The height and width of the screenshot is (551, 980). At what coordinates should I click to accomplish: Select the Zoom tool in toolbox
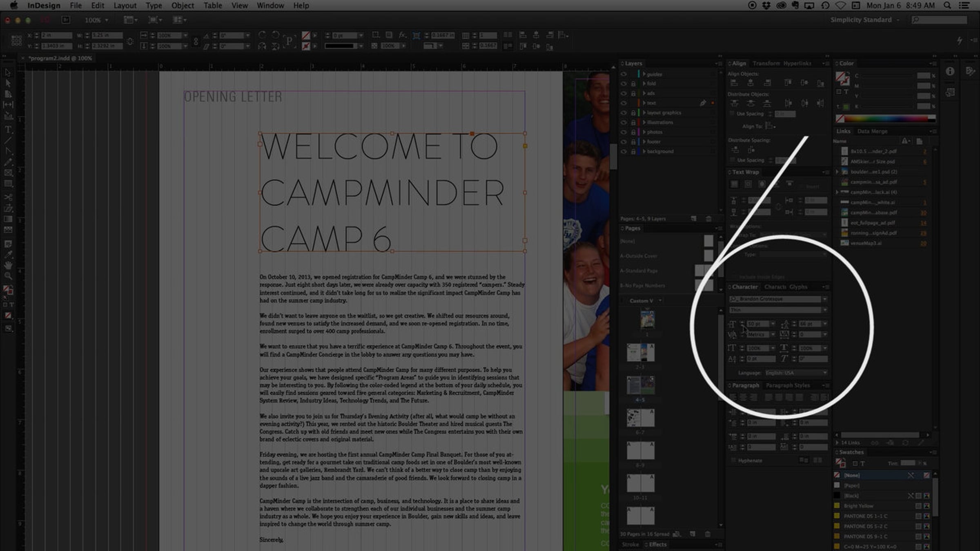pos(8,276)
